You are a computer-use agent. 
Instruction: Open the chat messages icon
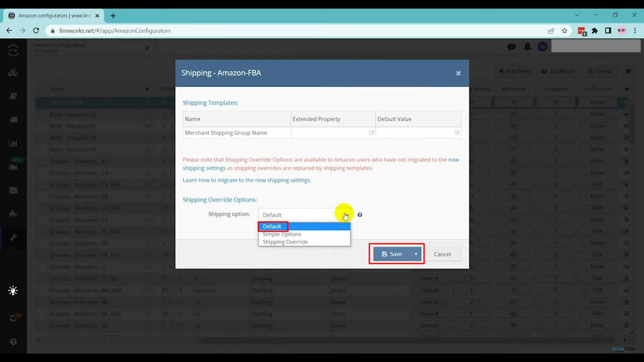click(512, 47)
